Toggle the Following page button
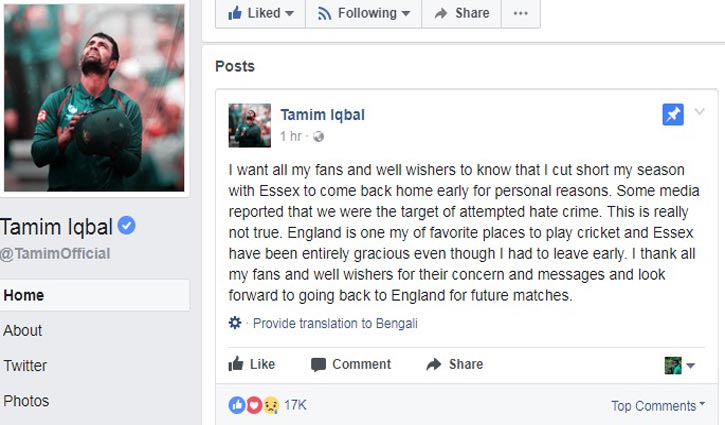This screenshot has width=725, height=425. pyautogui.click(x=364, y=13)
